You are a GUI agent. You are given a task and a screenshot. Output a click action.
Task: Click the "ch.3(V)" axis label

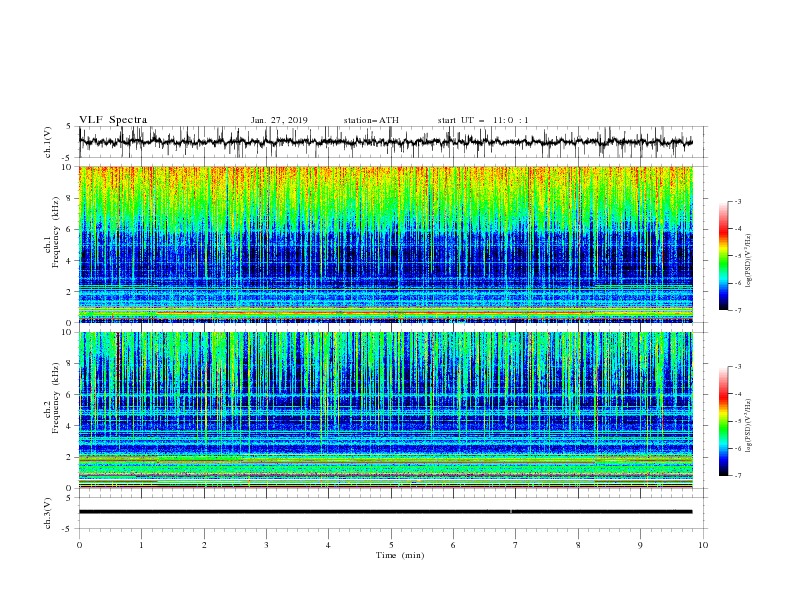[48, 513]
